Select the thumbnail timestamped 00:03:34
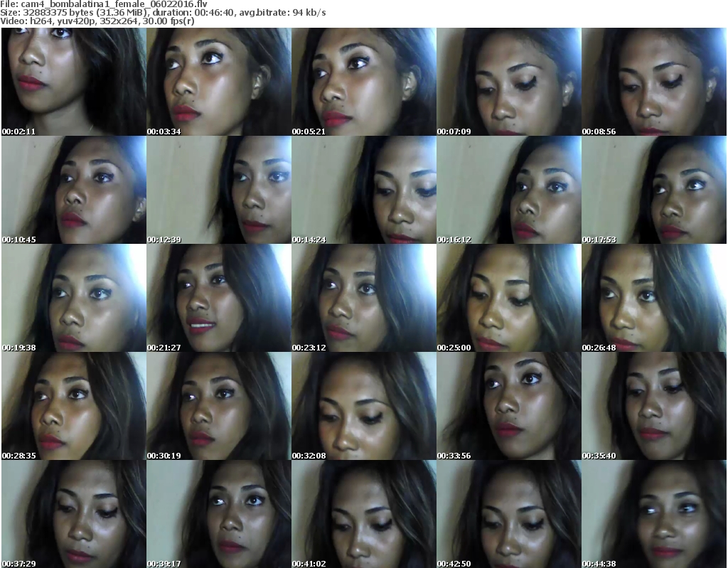728x568 pixels. point(219,82)
